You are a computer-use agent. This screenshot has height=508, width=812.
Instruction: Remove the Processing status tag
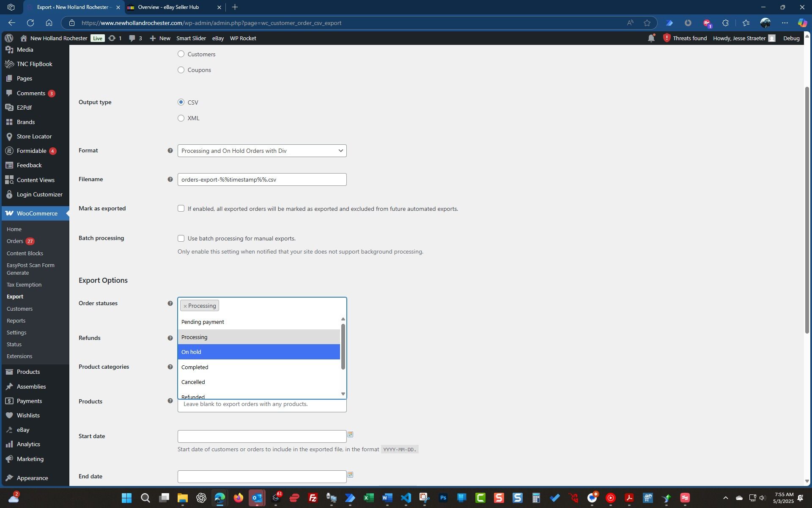(x=185, y=306)
